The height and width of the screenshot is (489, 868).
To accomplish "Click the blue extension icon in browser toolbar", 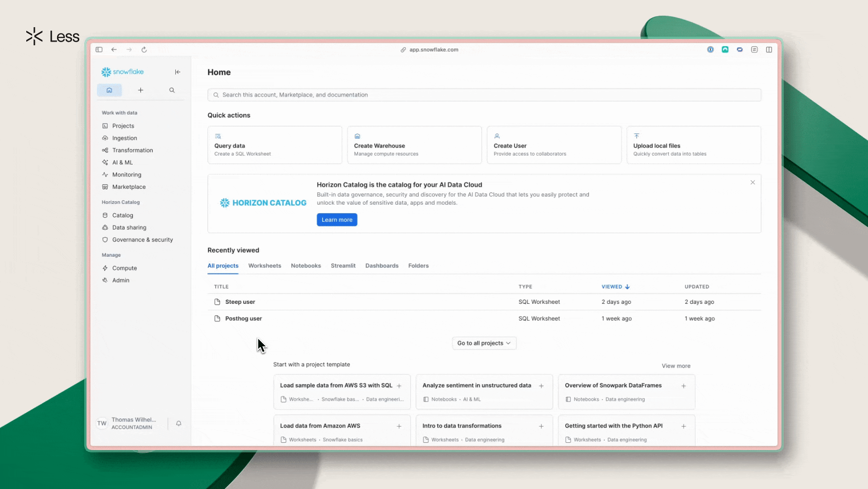I will [740, 50].
